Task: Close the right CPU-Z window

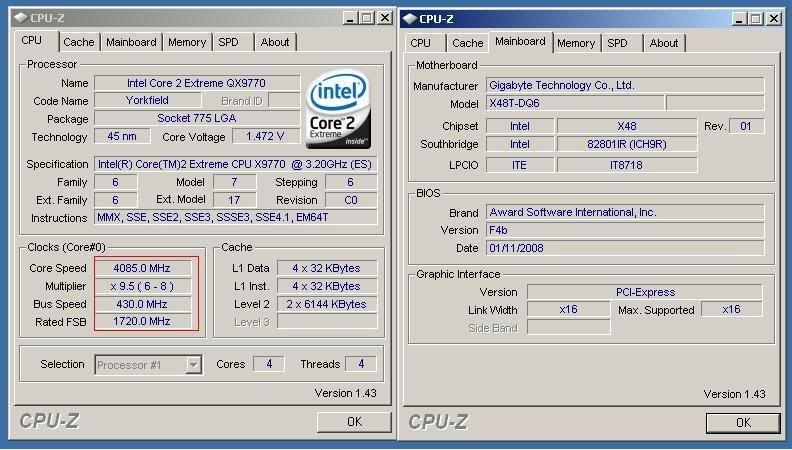Action: click(774, 19)
